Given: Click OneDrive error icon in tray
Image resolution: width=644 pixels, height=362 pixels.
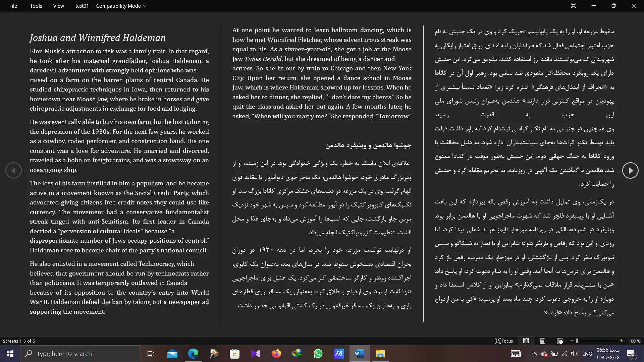Looking at the screenshot, I should (544, 354).
